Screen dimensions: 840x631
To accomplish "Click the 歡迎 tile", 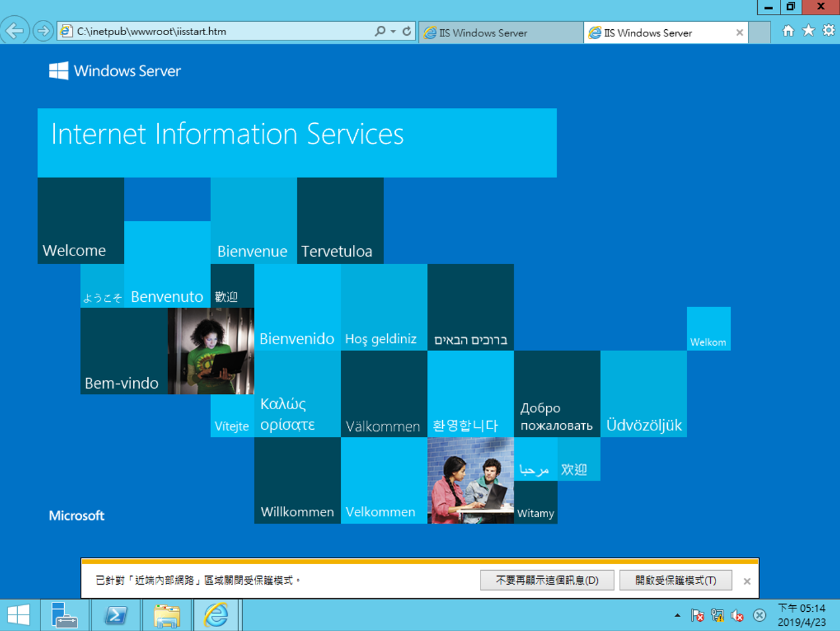I will [232, 286].
